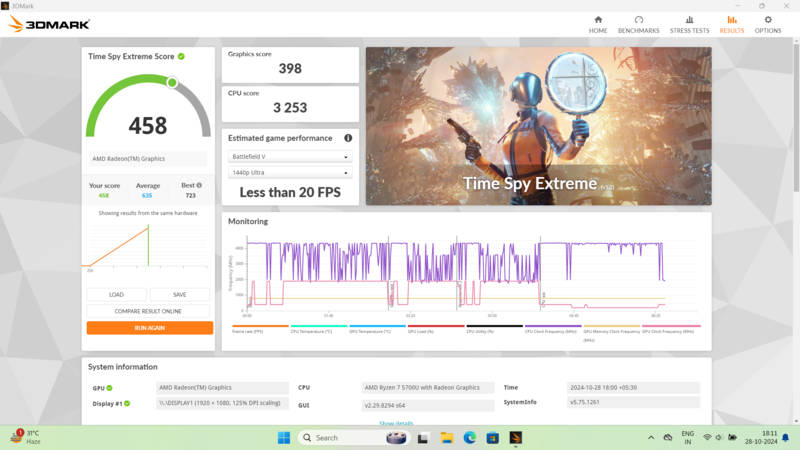
Task: Click the LOAD button
Action: coord(116,294)
